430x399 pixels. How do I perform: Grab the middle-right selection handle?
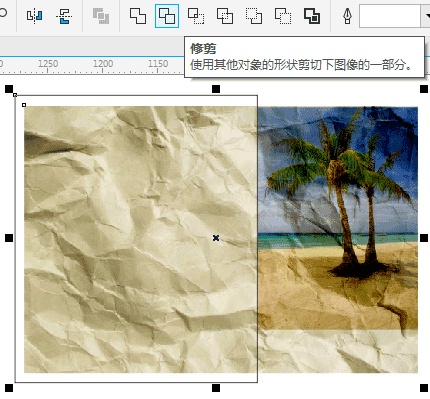[x=424, y=238]
